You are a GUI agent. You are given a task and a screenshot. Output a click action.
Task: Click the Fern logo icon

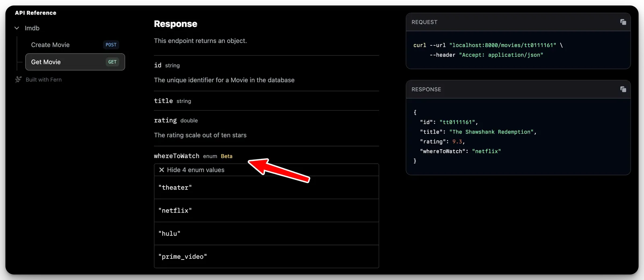(19, 80)
